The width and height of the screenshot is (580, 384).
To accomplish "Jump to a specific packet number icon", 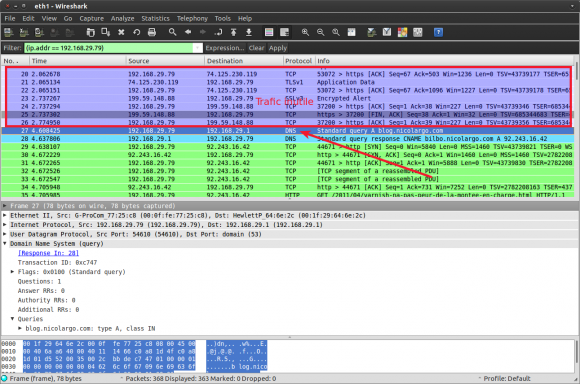I will click(x=218, y=33).
